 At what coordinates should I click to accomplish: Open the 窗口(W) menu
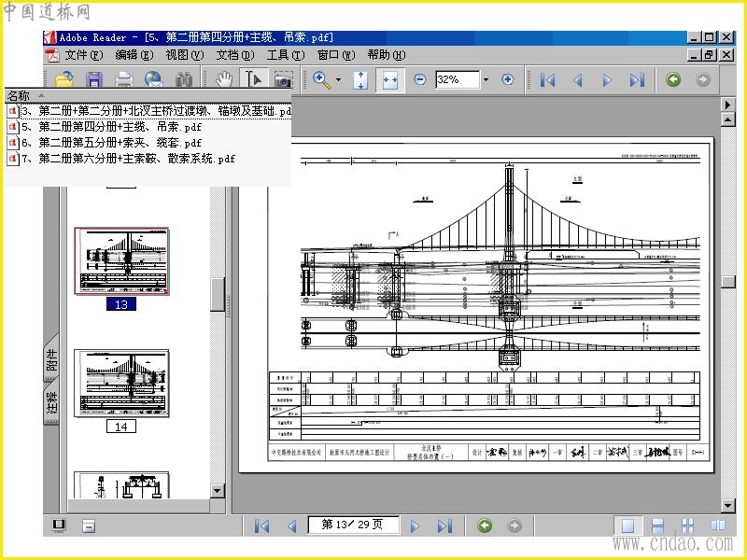pyautogui.click(x=336, y=55)
